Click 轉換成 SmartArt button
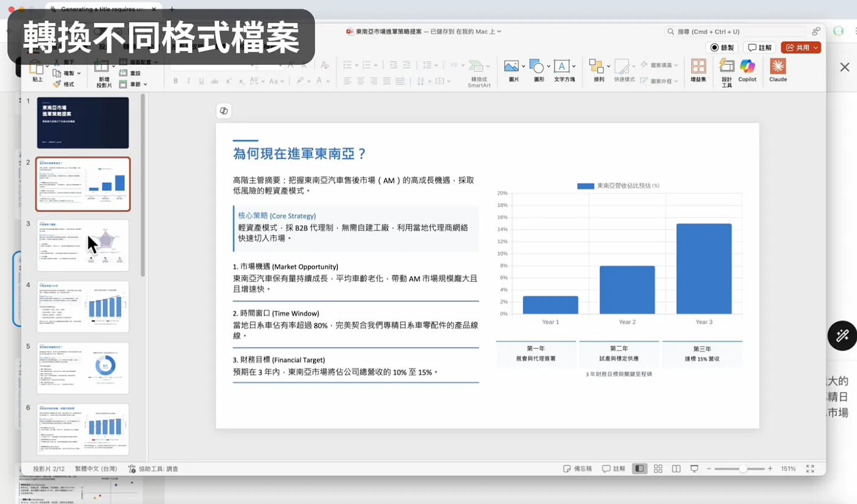Image resolution: width=857 pixels, height=504 pixels. coord(479,73)
